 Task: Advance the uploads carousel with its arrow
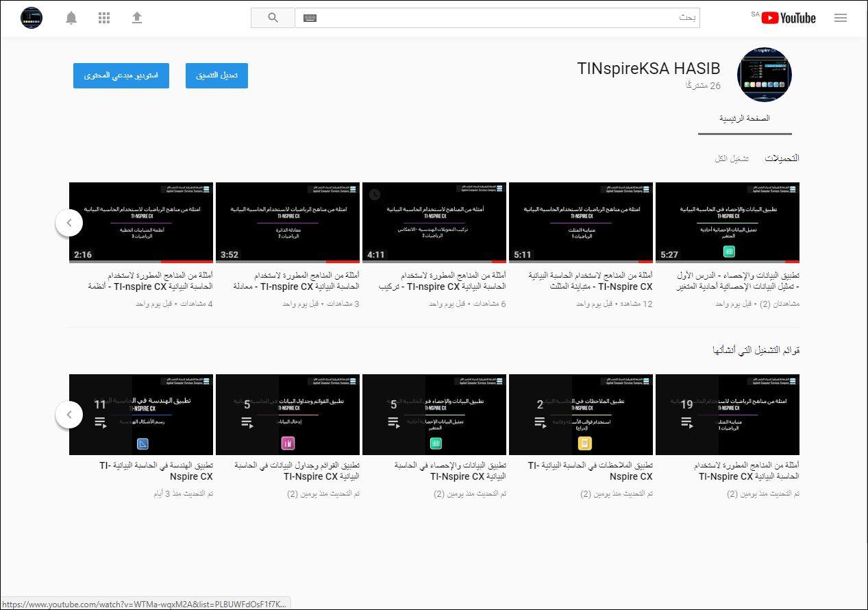coord(69,223)
